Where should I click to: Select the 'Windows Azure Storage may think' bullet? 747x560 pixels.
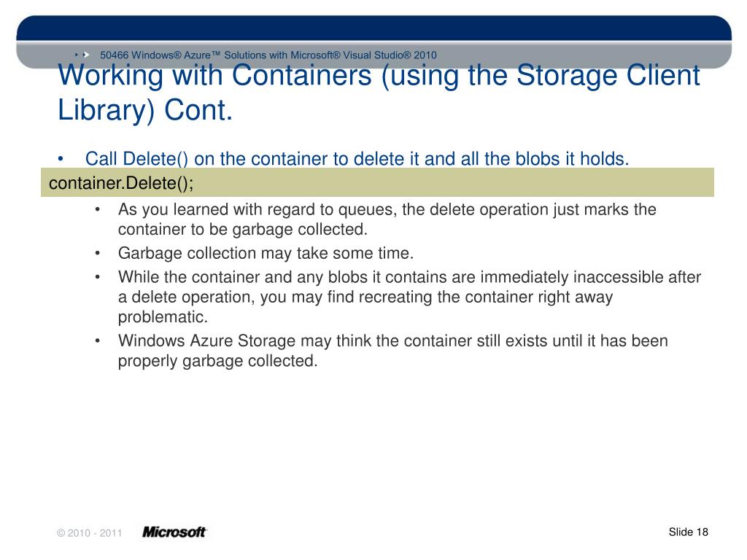pyautogui.click(x=392, y=351)
